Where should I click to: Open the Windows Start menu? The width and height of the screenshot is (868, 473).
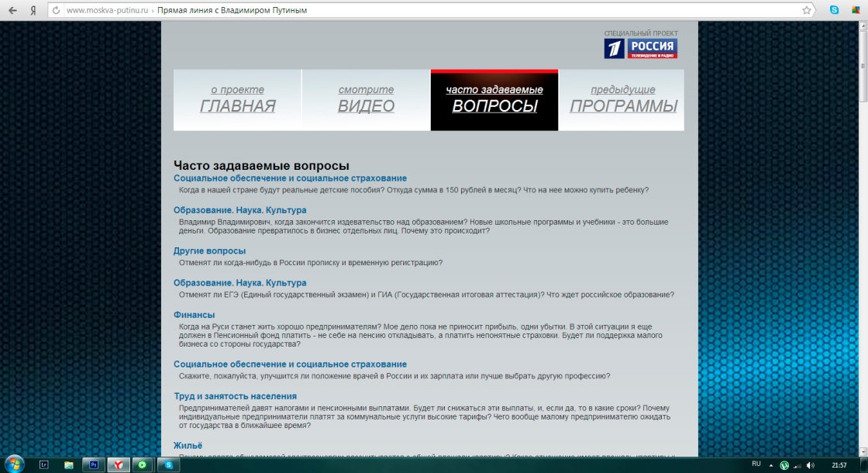[x=13, y=464]
